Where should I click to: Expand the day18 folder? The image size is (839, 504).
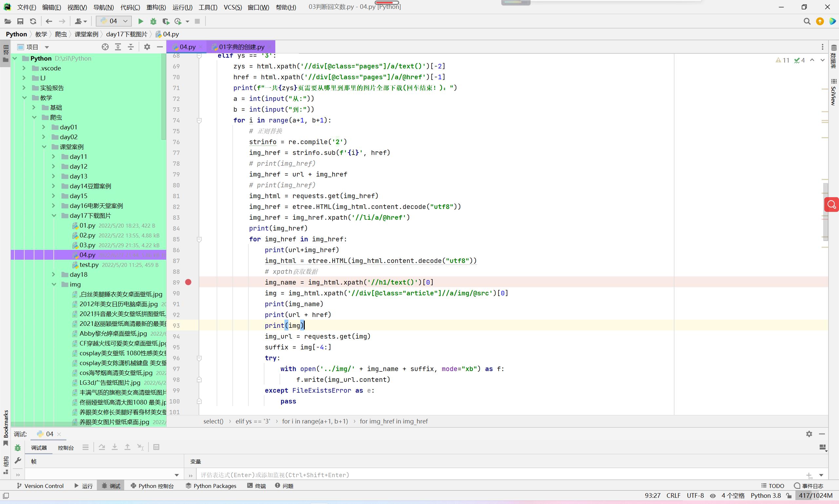coord(54,274)
